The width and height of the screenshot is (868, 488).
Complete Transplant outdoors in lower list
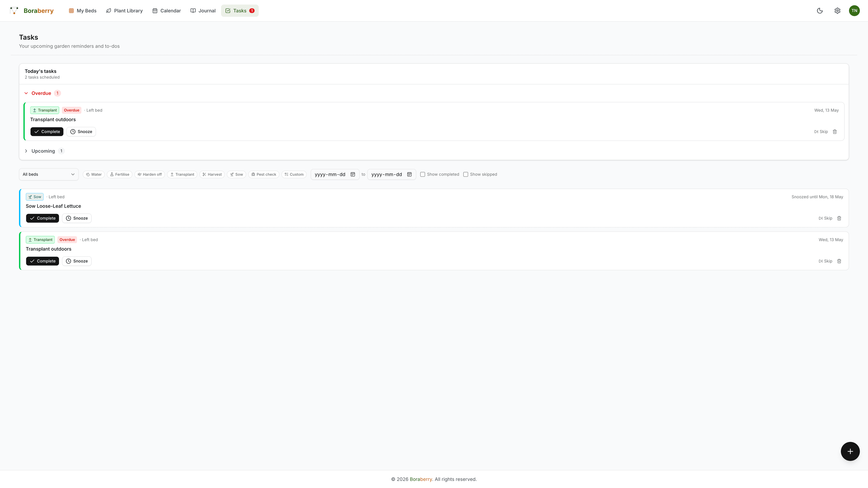point(42,261)
